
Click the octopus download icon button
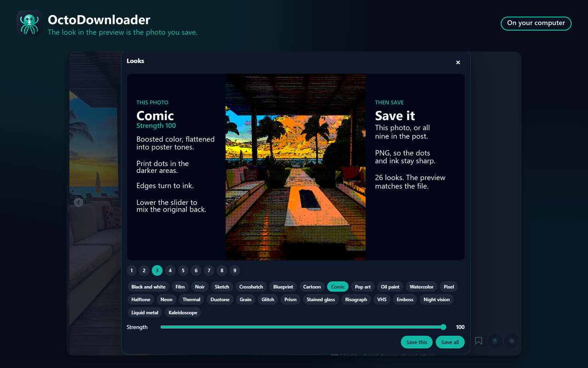pyautogui.click(x=495, y=341)
